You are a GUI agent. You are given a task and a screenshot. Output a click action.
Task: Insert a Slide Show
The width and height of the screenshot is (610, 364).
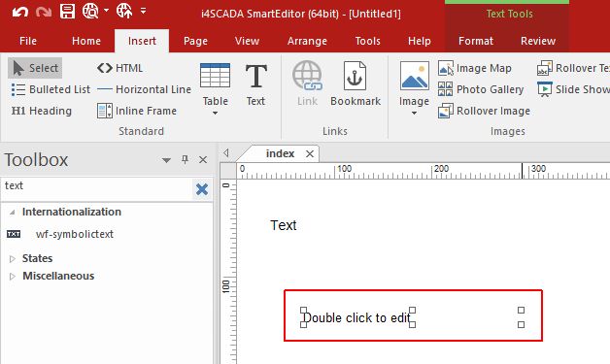[573, 89]
